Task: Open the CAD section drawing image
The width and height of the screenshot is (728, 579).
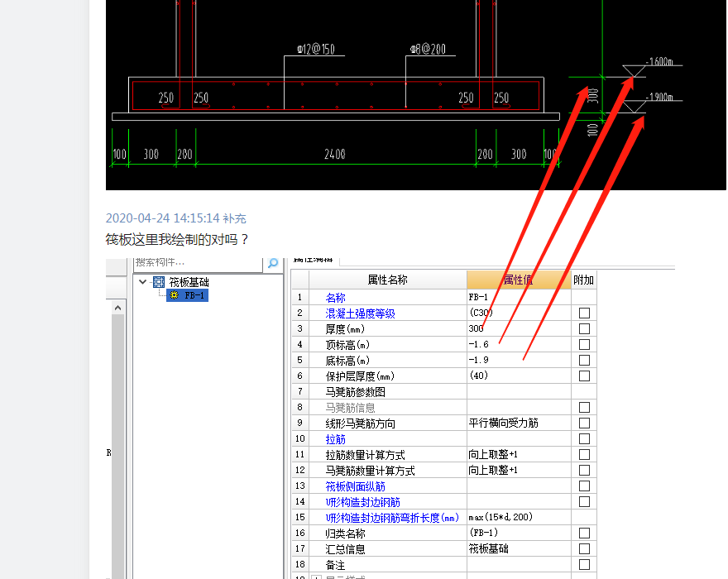Action: coord(416,95)
